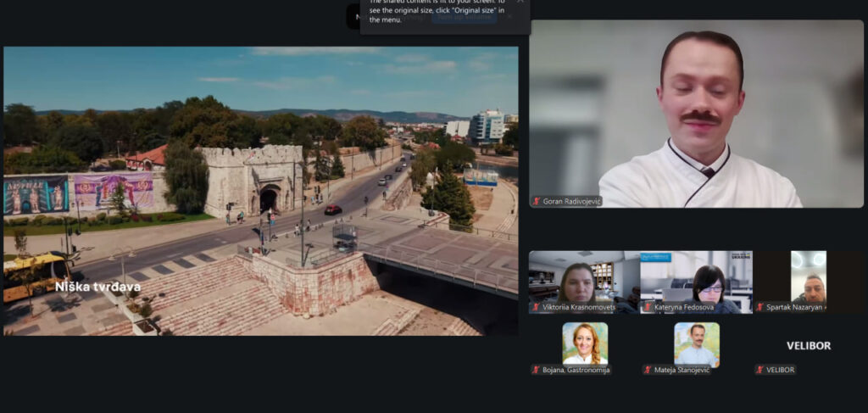Select Viktoriia Krasnomovets' video tile
868x413 pixels.
coord(583,278)
